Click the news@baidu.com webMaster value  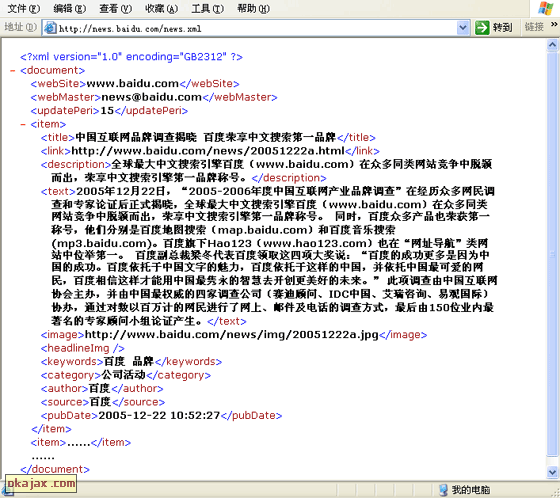[x=152, y=97]
